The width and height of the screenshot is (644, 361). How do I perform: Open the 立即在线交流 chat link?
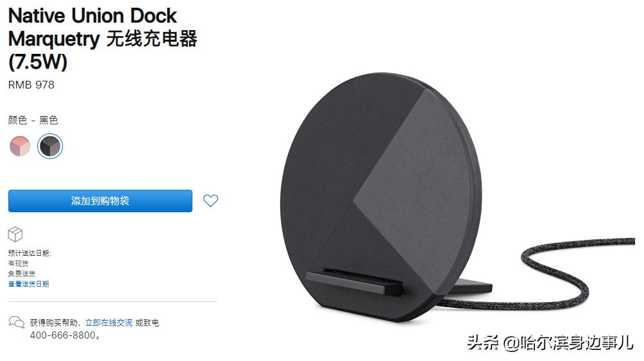[109, 323]
